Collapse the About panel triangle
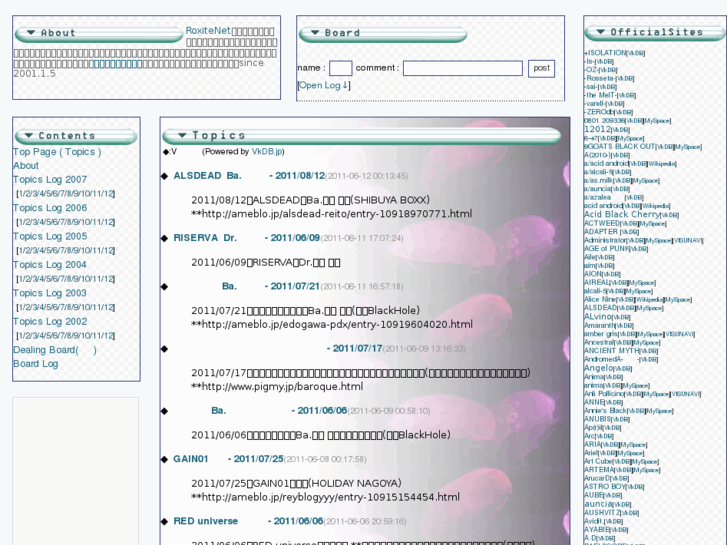The image size is (727, 545). click(x=31, y=32)
